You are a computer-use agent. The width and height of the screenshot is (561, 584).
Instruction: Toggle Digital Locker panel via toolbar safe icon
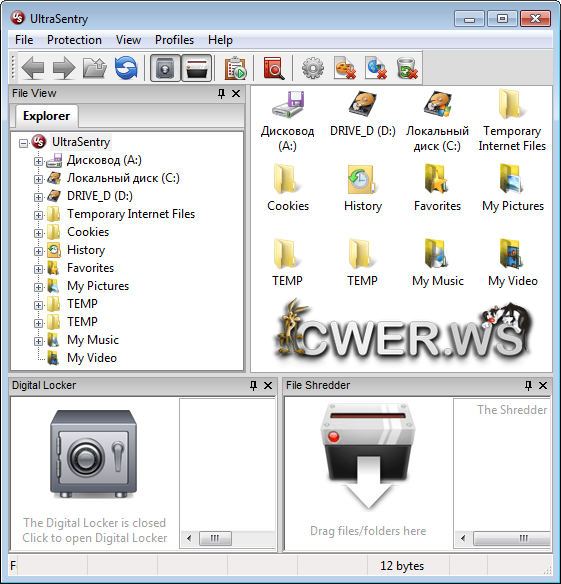click(x=165, y=68)
